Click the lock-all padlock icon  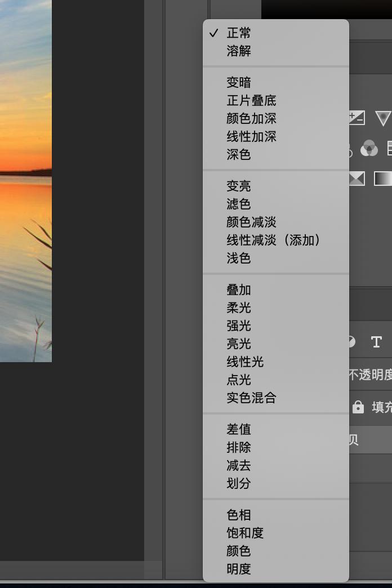point(358,407)
